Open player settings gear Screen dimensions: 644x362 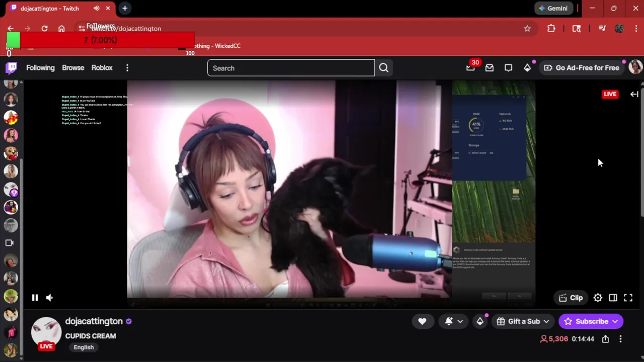click(598, 298)
